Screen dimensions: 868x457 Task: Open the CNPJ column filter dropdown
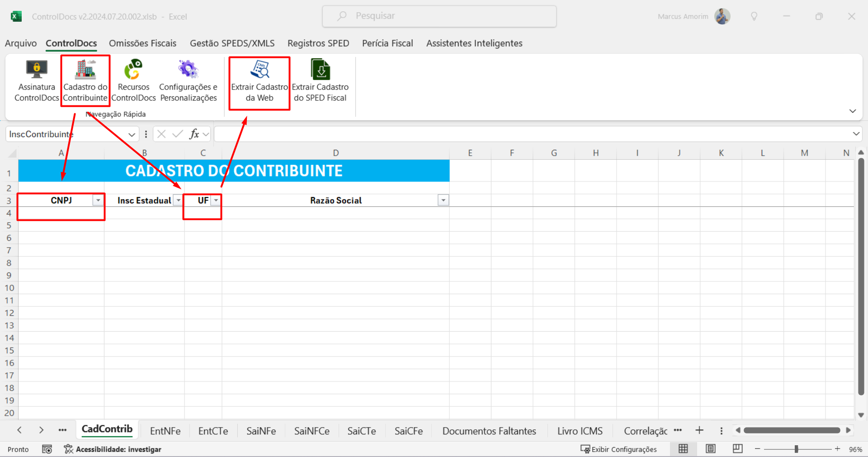pyautogui.click(x=98, y=200)
